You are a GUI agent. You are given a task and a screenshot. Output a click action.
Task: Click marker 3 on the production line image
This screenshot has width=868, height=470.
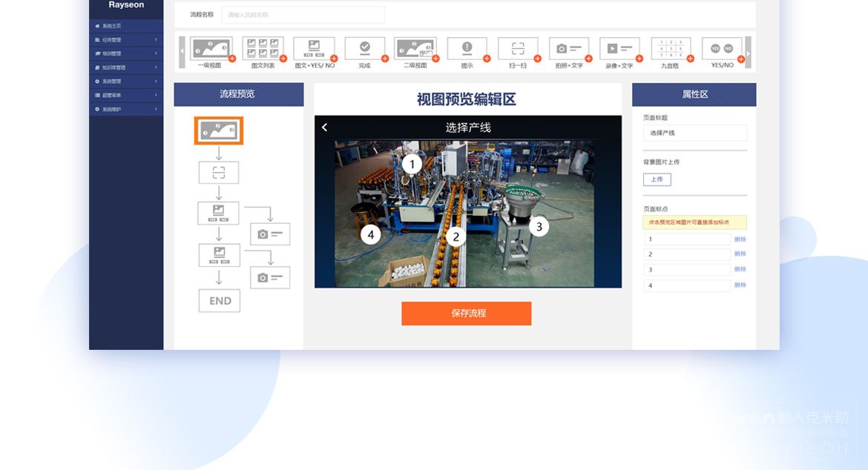click(x=539, y=227)
